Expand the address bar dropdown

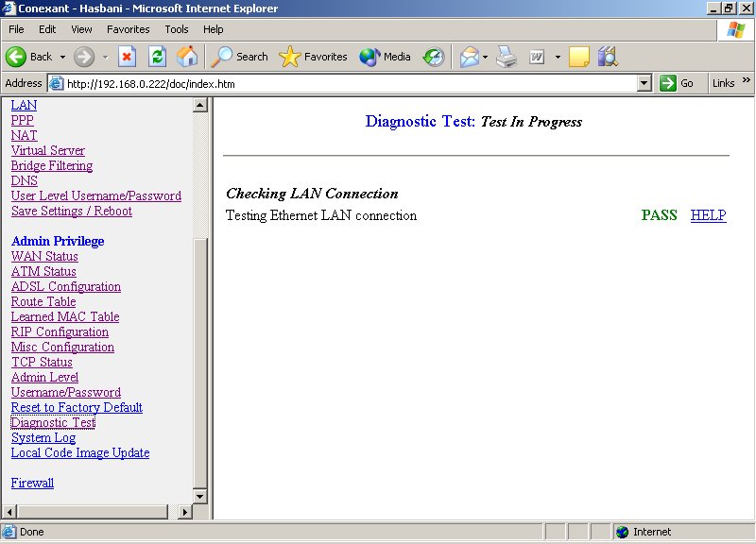pos(644,83)
